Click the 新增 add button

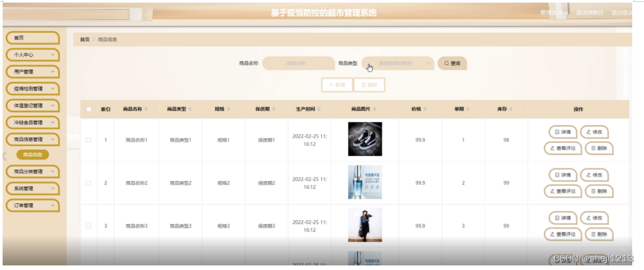(337, 85)
